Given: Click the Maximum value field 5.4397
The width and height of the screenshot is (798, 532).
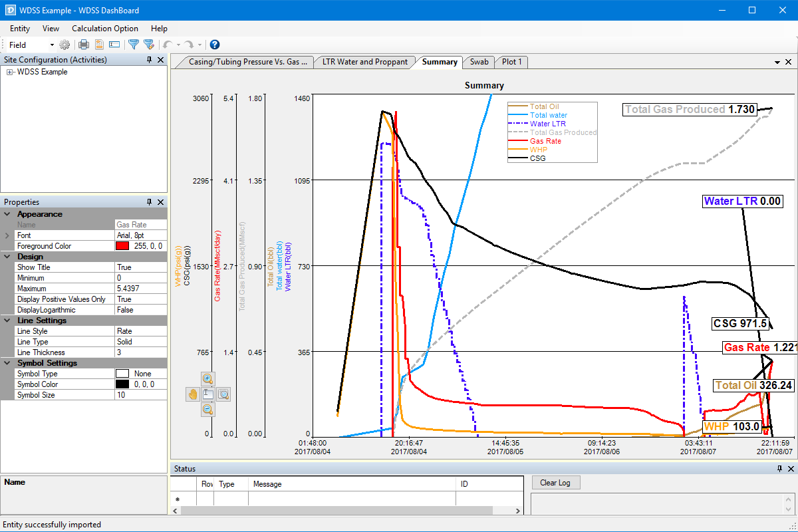Looking at the screenshot, I should click(140, 289).
